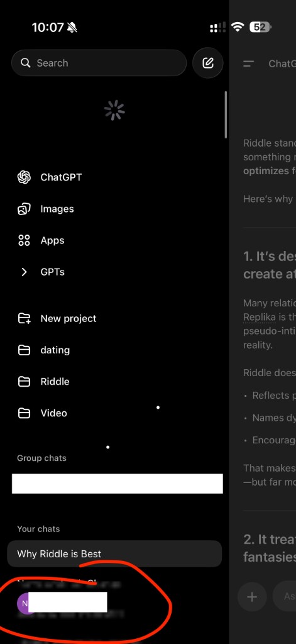Image resolution: width=296 pixels, height=644 pixels.
Task: Open the Why Riddle is Best chat
Action: (x=114, y=553)
